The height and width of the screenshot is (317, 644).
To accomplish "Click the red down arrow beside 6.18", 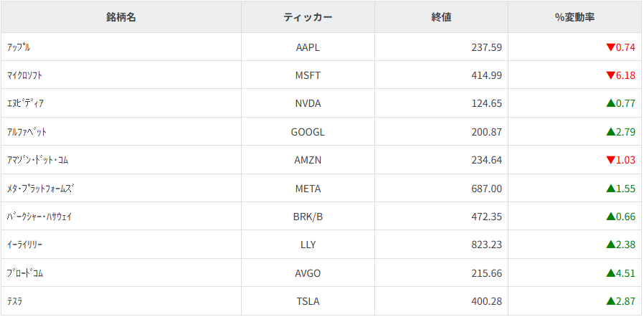I will click(x=610, y=75).
